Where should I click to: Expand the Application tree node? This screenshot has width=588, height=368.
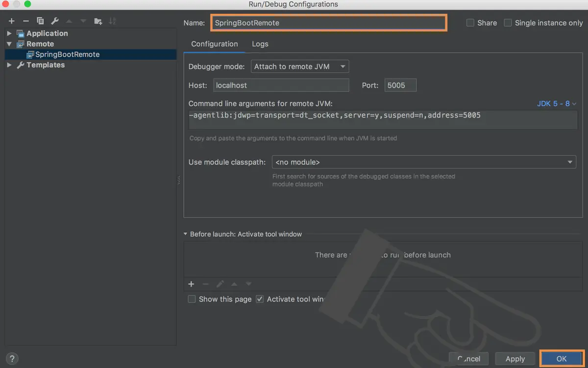(x=9, y=33)
